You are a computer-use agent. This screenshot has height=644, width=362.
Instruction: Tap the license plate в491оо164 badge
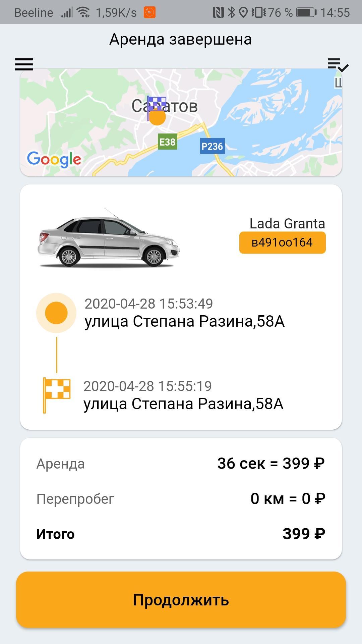pyautogui.click(x=282, y=243)
